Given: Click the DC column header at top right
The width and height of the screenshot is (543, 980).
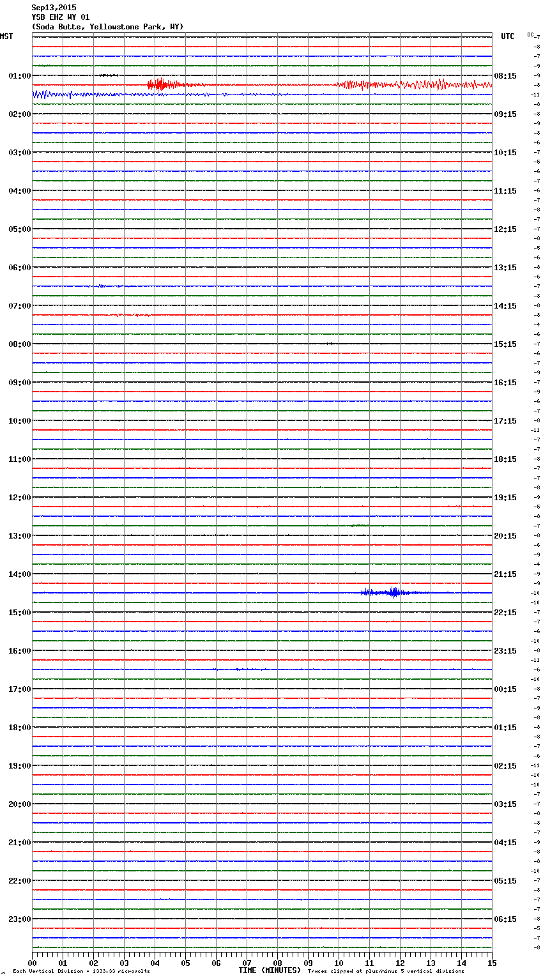Looking at the screenshot, I should coord(530,34).
